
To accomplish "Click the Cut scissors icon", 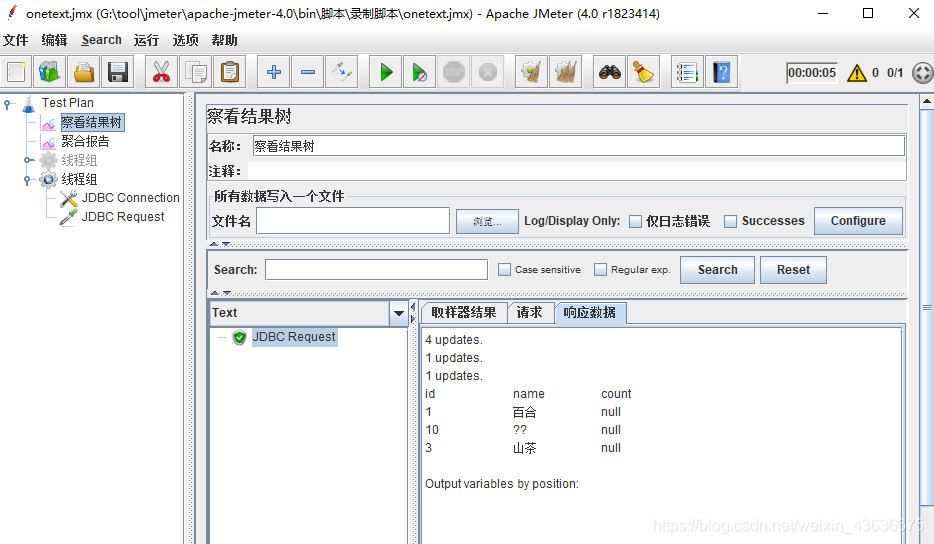I will click(x=161, y=72).
